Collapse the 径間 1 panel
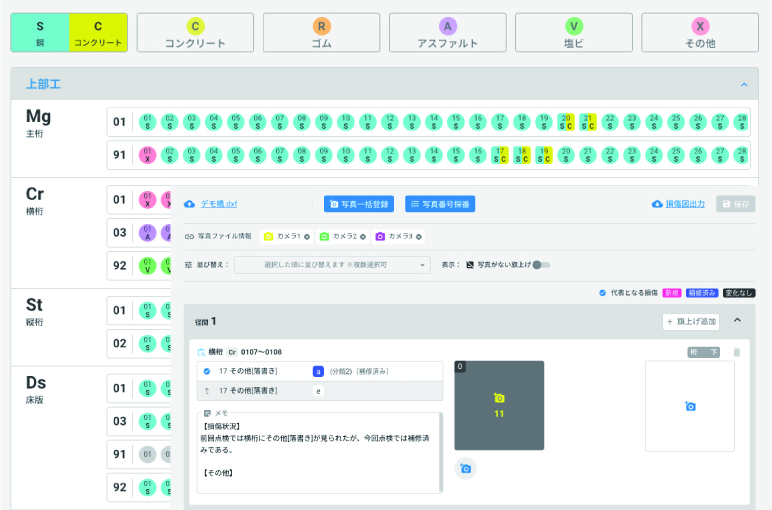 pyautogui.click(x=738, y=321)
